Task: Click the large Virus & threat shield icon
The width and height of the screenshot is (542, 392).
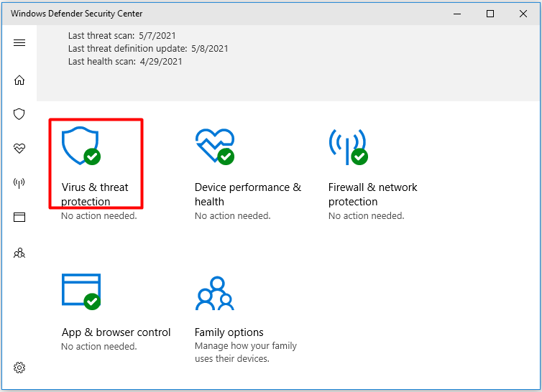Action: point(81,146)
